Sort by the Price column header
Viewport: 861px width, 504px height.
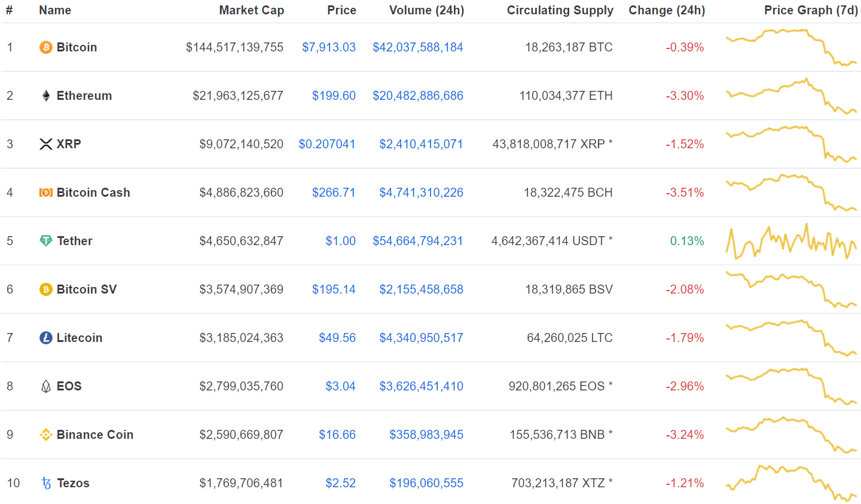(342, 10)
